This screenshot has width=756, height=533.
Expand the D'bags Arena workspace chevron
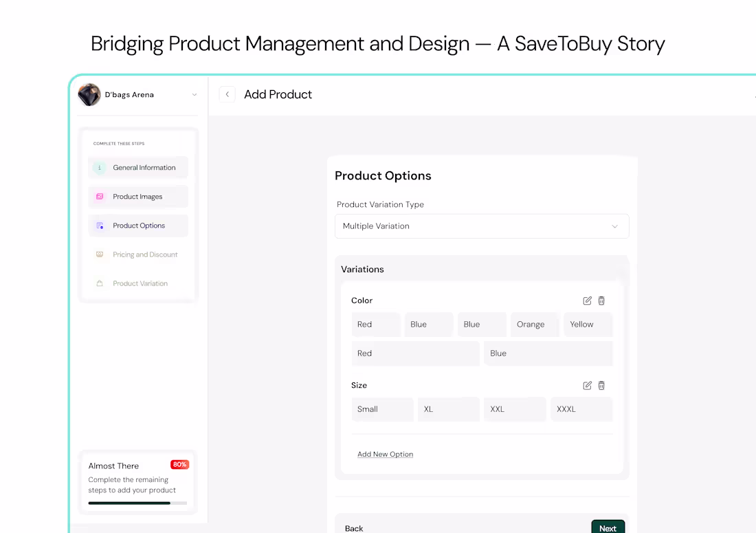tap(194, 94)
